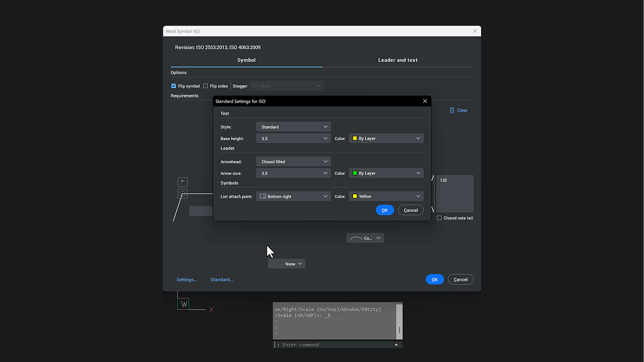The image size is (644, 362).
Task: Expand the Arrowhead dropdown
Action: pyautogui.click(x=294, y=161)
